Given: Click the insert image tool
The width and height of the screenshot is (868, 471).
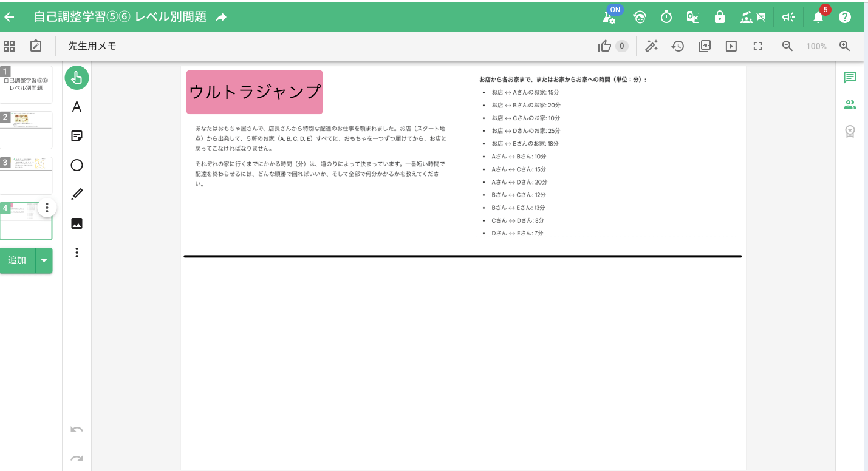Looking at the screenshot, I should [77, 223].
